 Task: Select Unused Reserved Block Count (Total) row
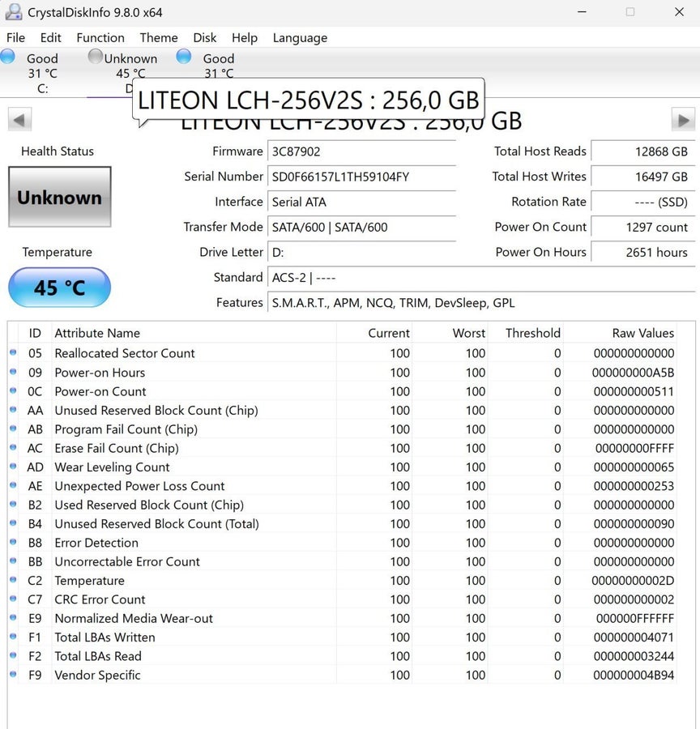click(x=342, y=524)
